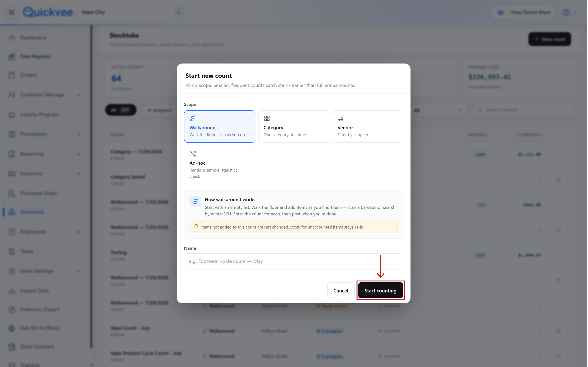Click the arrow on the 'Testing' row

point(567,255)
